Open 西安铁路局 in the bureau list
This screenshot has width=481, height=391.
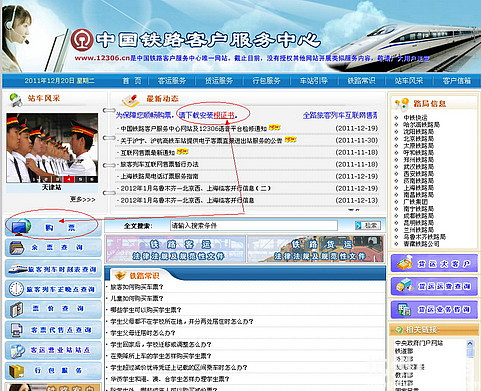point(419,174)
